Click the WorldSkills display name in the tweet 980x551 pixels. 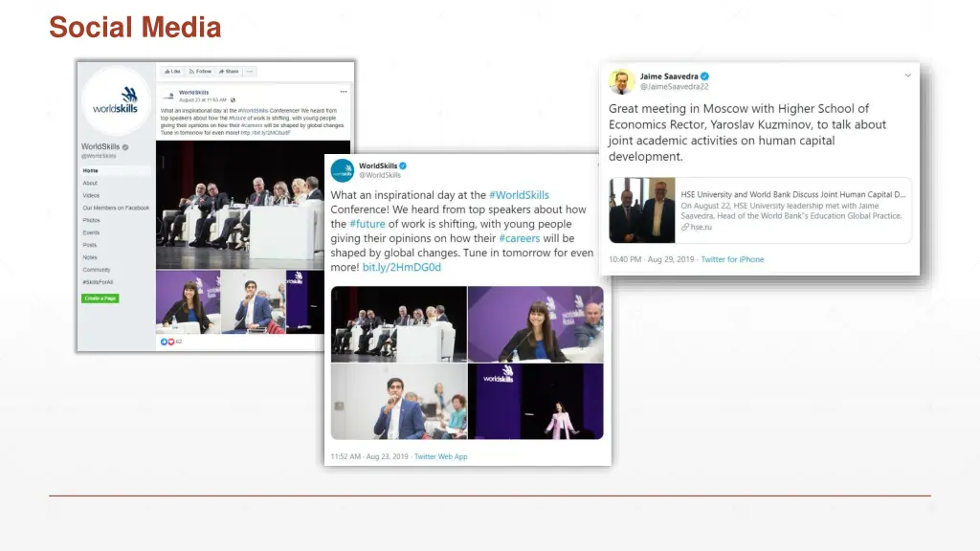click(x=378, y=166)
